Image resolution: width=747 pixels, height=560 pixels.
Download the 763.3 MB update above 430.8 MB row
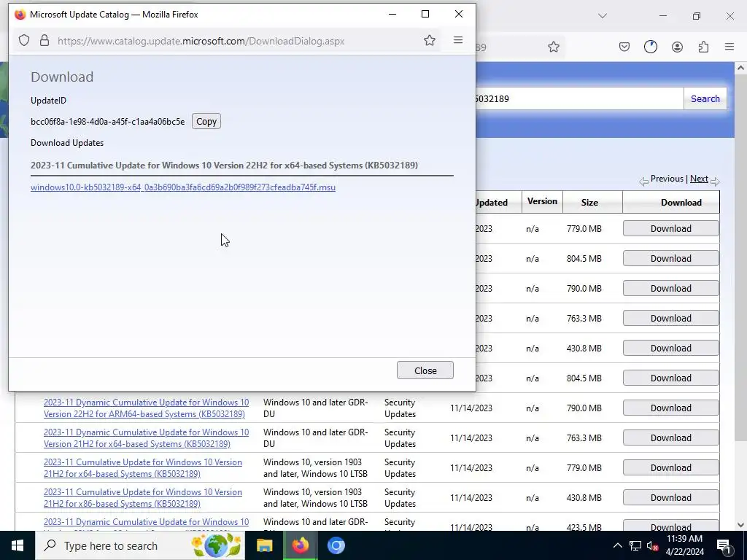click(x=671, y=318)
